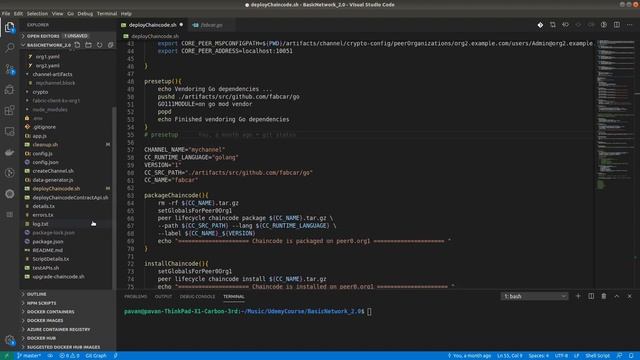This screenshot has width=640, height=360.
Task: Switch to the Problems panel tab
Action: [x=136, y=297]
